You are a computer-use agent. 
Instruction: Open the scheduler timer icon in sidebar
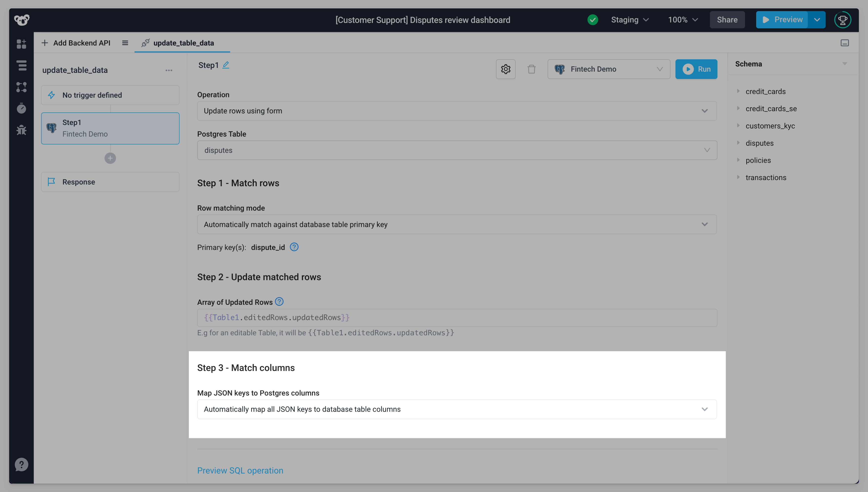[x=21, y=108]
